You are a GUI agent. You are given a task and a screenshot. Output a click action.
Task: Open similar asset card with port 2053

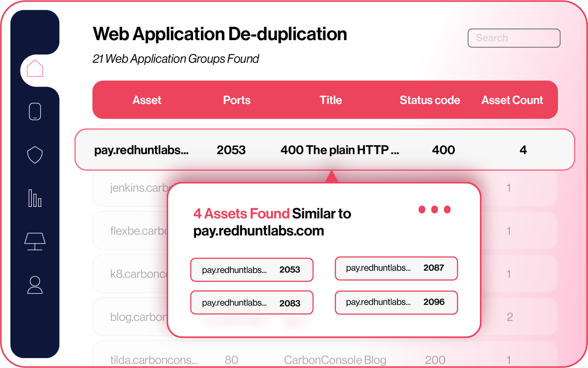pyautogui.click(x=252, y=270)
